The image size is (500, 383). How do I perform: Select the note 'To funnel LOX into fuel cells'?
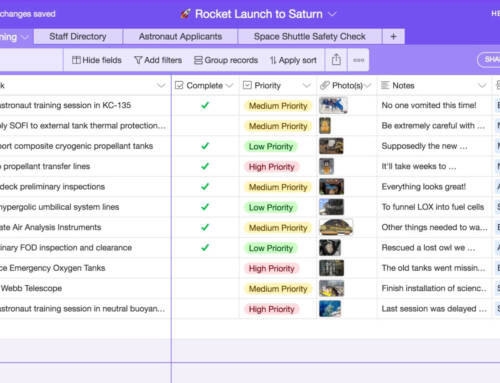pyautogui.click(x=433, y=207)
